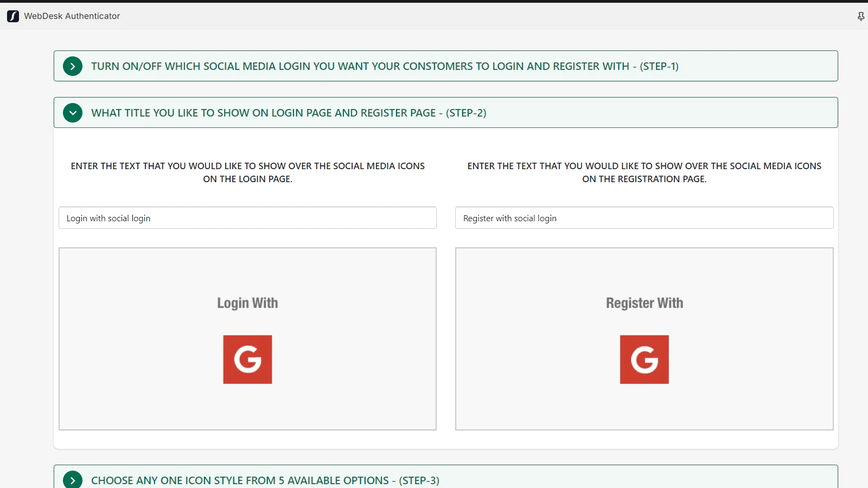Click the login page instruction label
The width and height of the screenshot is (868, 488).
click(x=247, y=172)
